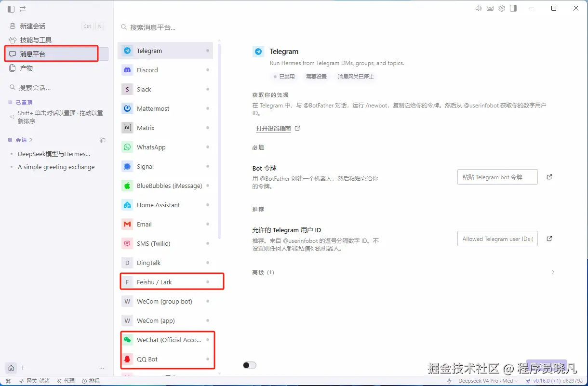The width and height of the screenshot is (588, 386).
Task: Open the three-dots menu at sidebar bottom
Action: tap(102, 368)
